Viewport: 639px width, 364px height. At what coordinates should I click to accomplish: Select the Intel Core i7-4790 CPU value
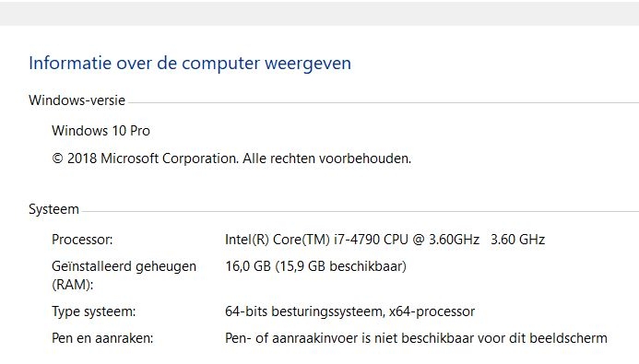[352, 240]
